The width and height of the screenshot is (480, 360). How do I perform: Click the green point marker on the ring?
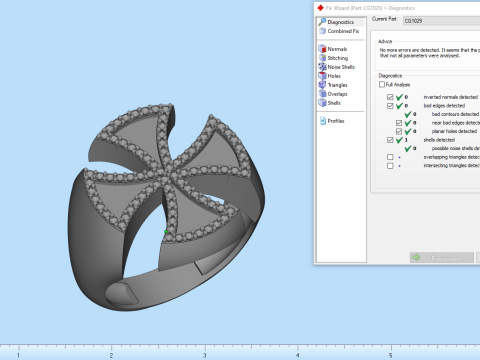(166, 232)
